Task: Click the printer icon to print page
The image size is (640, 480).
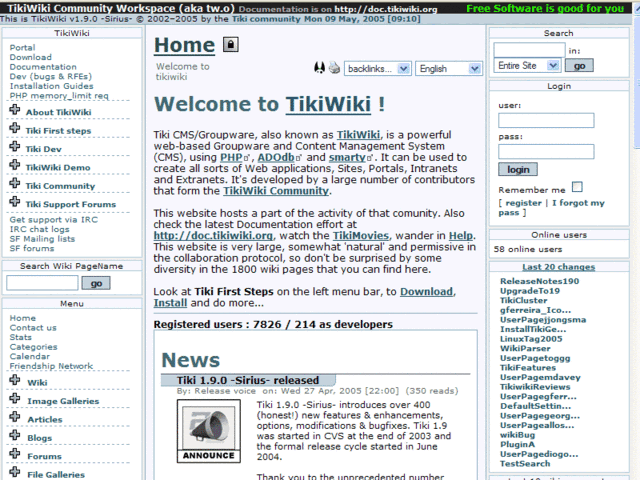Action: click(333, 68)
